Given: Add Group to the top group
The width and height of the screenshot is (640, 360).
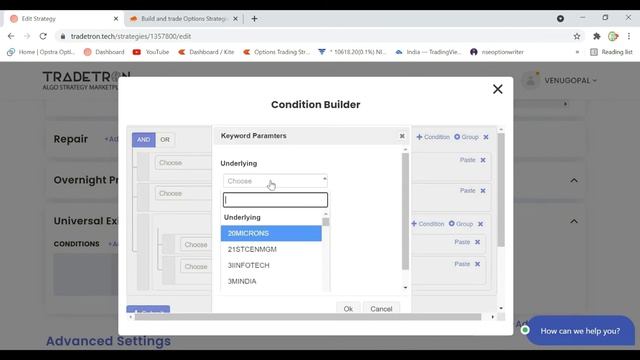Looking at the screenshot, I should (x=466, y=137).
